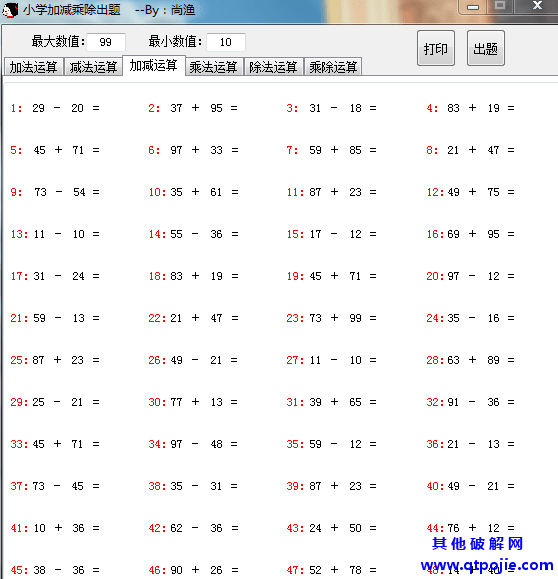Click problem 13: 11 - 10
The image size is (558, 579).
point(55,234)
